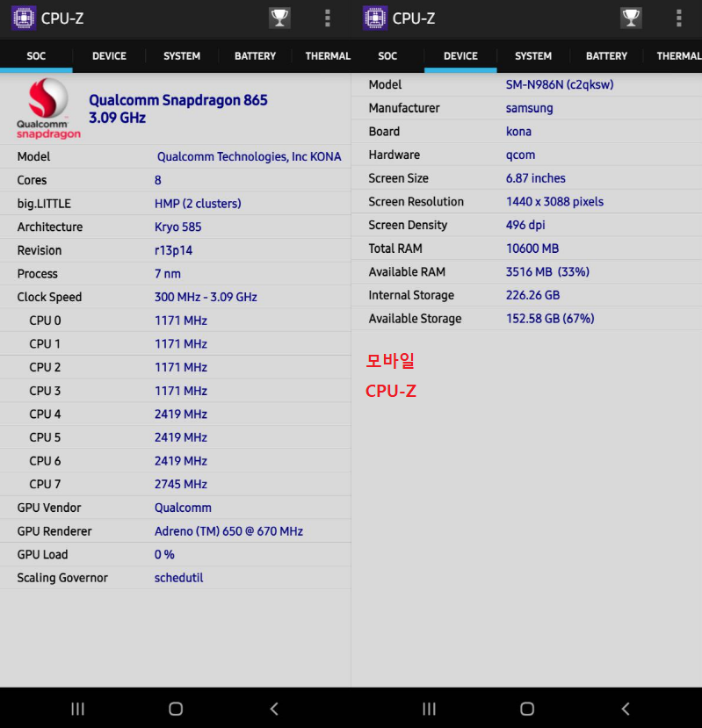
Task: Tap the Total RAM value 10600 MB
Action: [532, 249]
